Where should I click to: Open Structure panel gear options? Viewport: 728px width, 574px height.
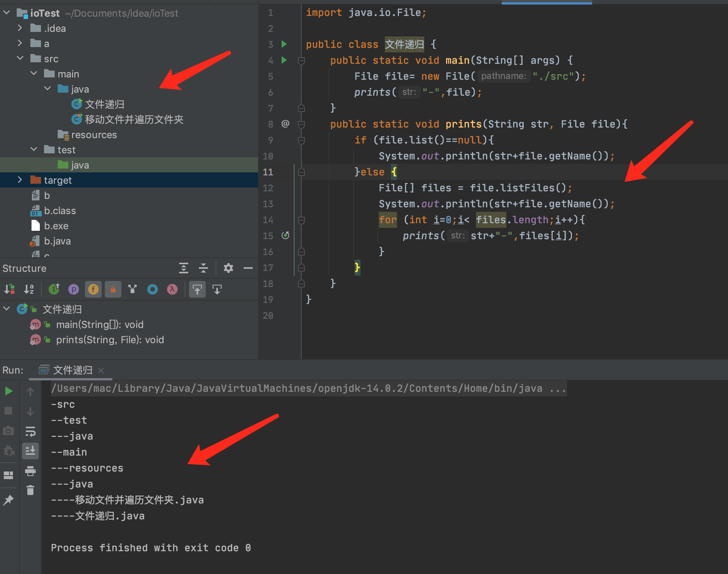click(x=228, y=268)
